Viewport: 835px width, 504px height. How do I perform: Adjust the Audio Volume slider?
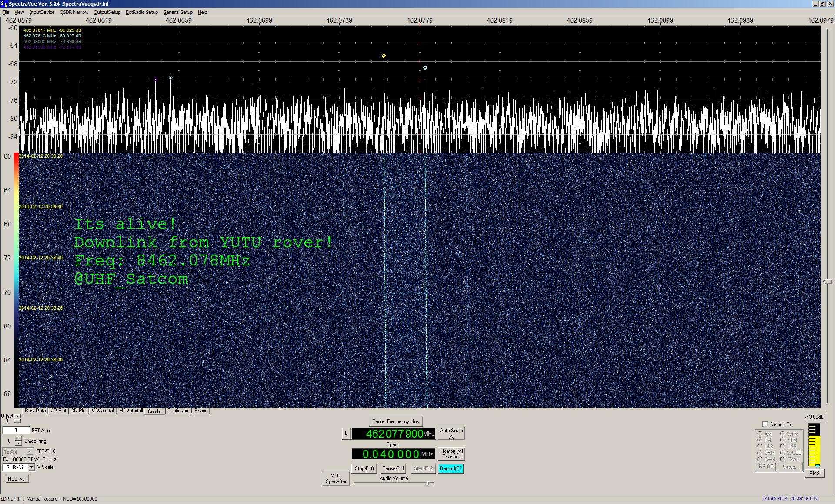pos(428,483)
